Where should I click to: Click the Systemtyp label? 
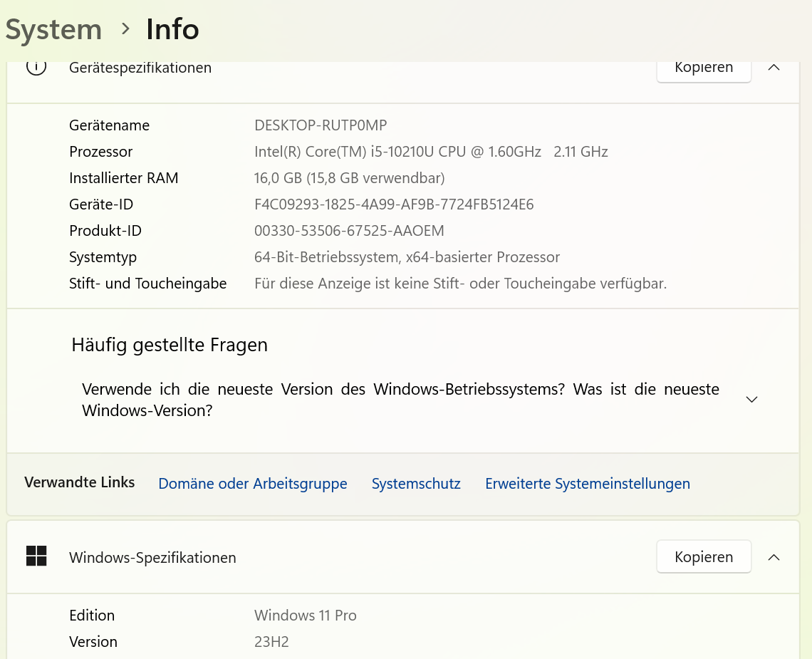(103, 257)
